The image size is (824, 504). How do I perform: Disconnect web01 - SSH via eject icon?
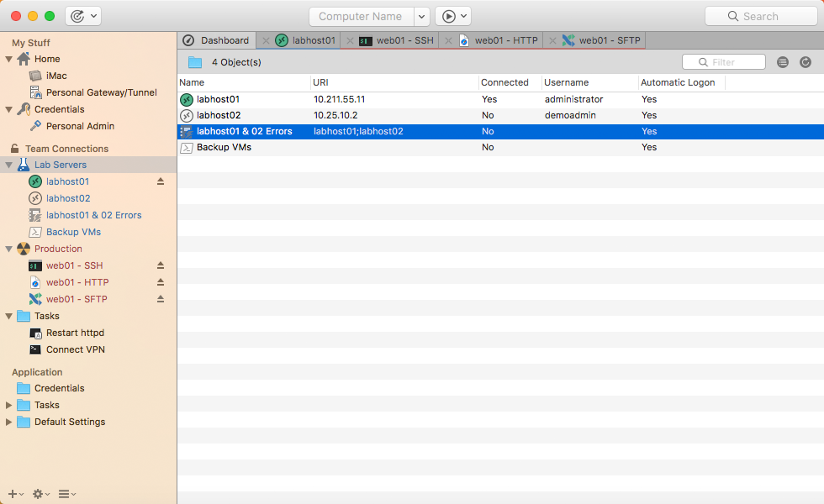tap(161, 265)
